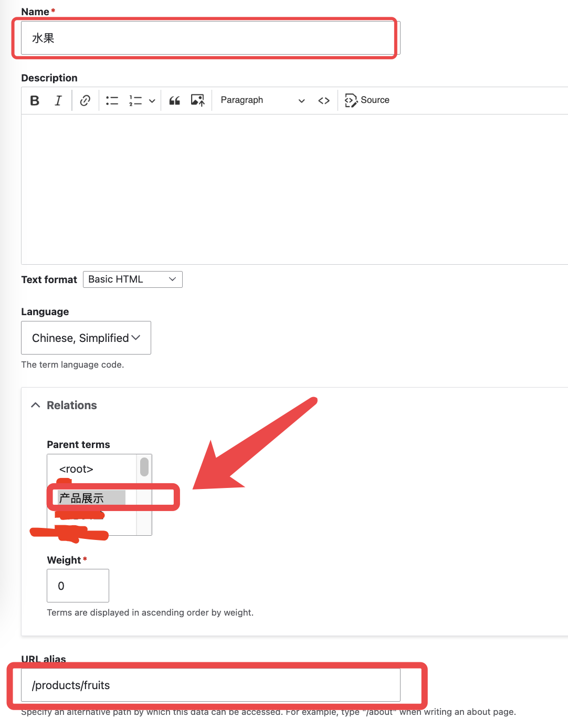Collapse the Relations section
Viewport: 568px width, 728px height.
pos(64,405)
